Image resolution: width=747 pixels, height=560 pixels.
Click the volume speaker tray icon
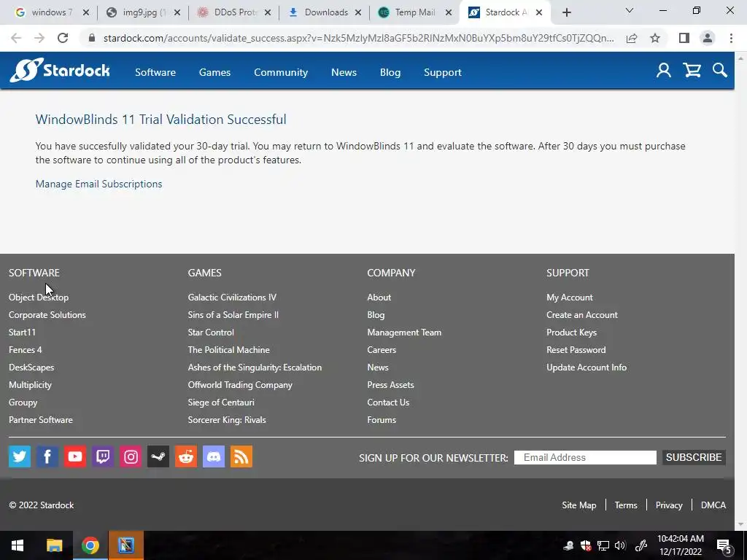(620, 545)
